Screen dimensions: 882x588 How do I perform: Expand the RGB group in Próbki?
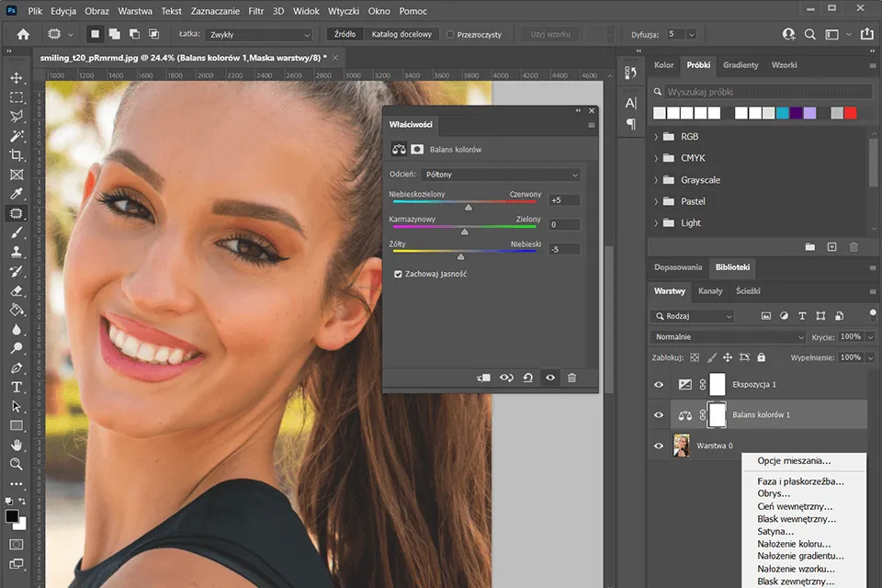tap(654, 136)
